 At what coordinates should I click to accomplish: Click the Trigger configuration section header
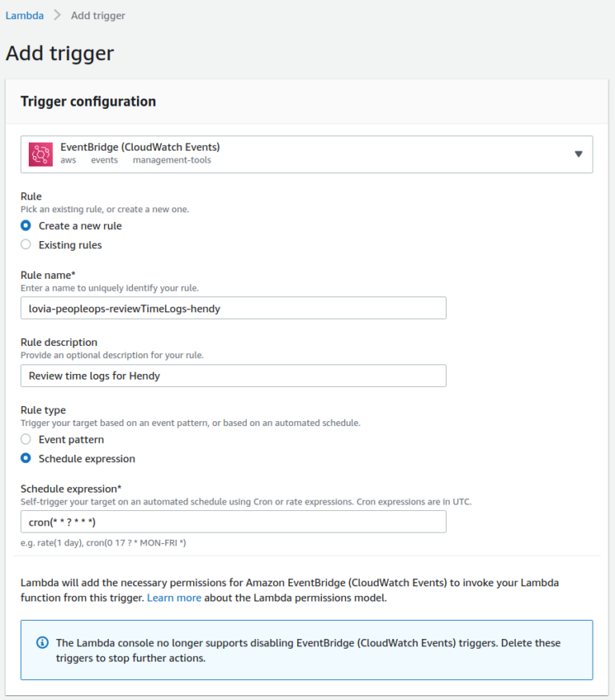click(x=88, y=102)
